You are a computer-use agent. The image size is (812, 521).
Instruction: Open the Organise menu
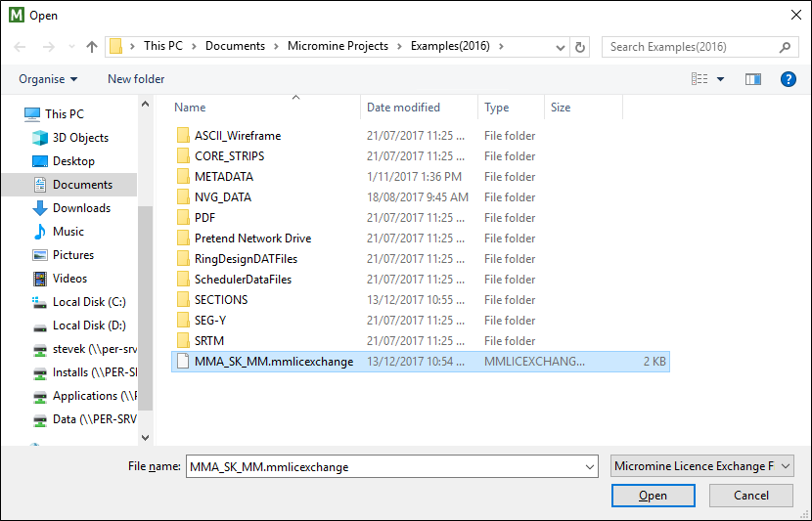pyautogui.click(x=48, y=79)
